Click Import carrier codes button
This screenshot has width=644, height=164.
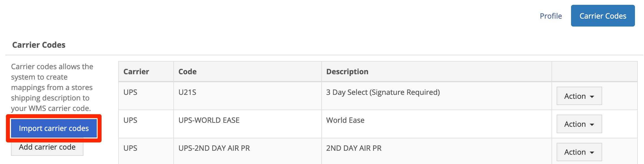point(54,128)
